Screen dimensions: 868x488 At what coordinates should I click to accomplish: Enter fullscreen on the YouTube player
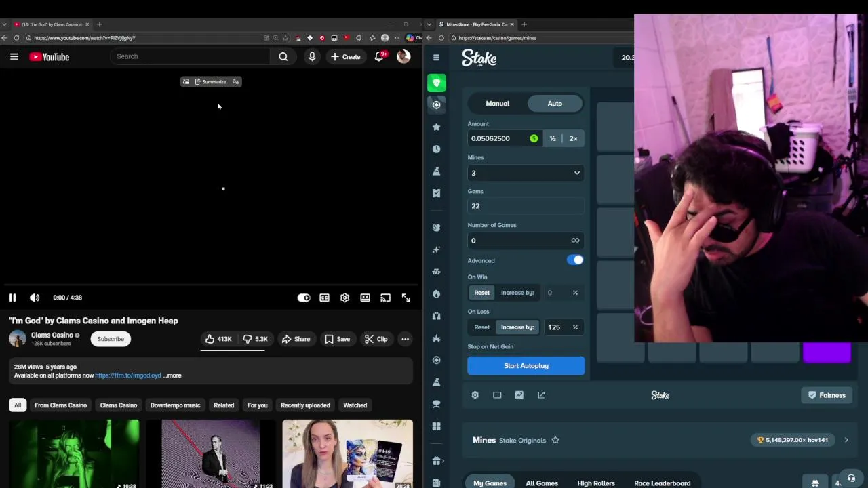pyautogui.click(x=406, y=298)
